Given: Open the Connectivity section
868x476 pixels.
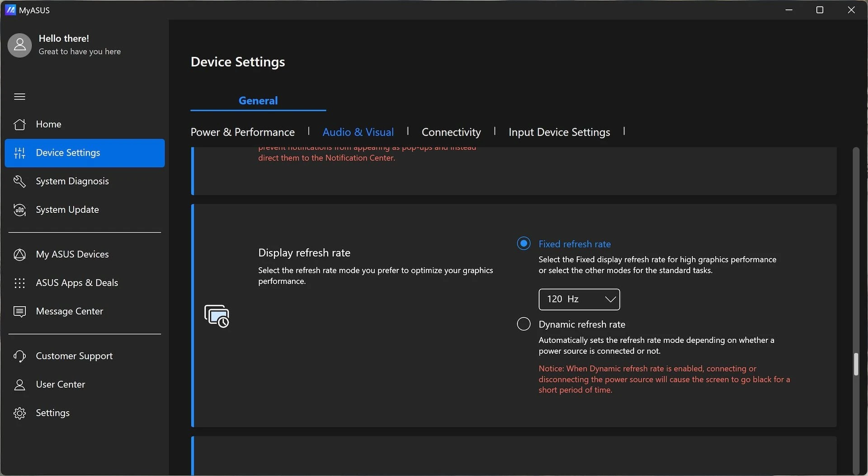Looking at the screenshot, I should 451,132.
